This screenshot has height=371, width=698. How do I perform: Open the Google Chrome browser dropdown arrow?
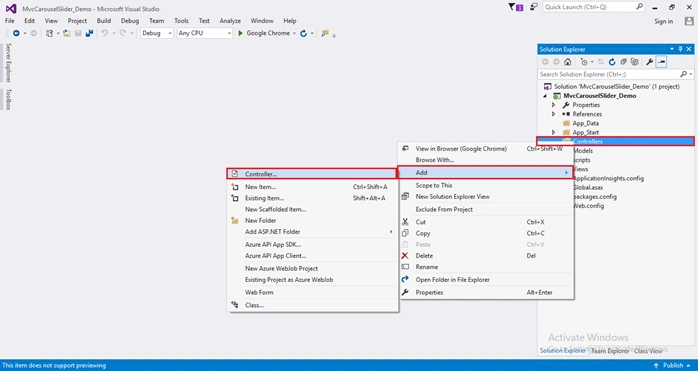click(294, 33)
